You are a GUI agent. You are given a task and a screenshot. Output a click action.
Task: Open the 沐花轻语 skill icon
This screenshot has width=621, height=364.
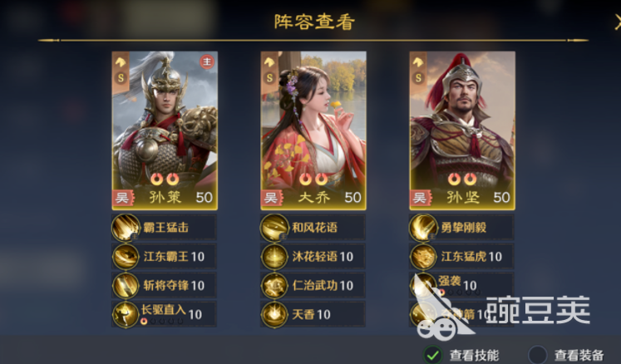[x=274, y=257]
